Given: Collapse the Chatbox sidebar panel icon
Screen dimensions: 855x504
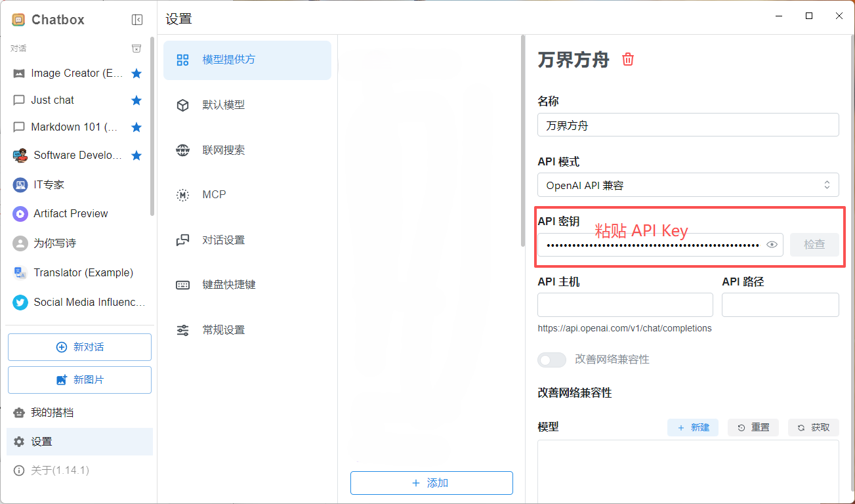Looking at the screenshot, I should 137,20.
